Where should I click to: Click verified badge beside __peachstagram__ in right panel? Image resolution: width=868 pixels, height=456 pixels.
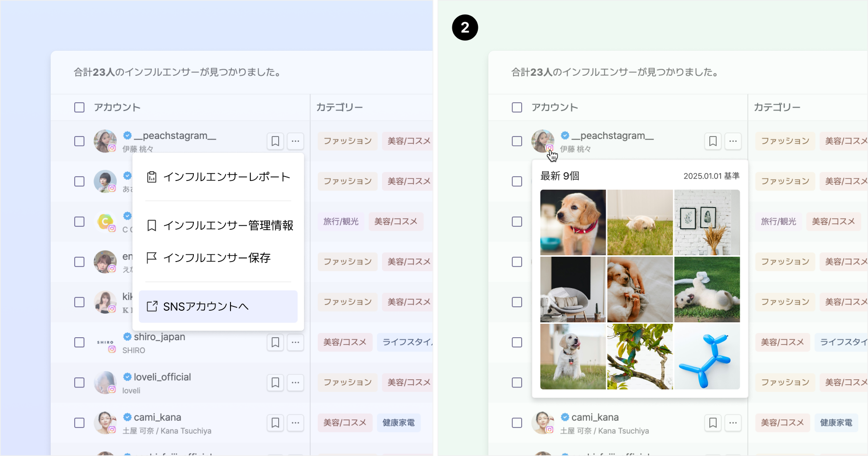point(565,135)
